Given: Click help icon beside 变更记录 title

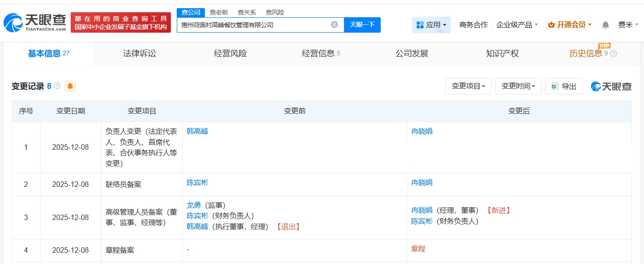Looking at the screenshot, I should coord(57,86).
